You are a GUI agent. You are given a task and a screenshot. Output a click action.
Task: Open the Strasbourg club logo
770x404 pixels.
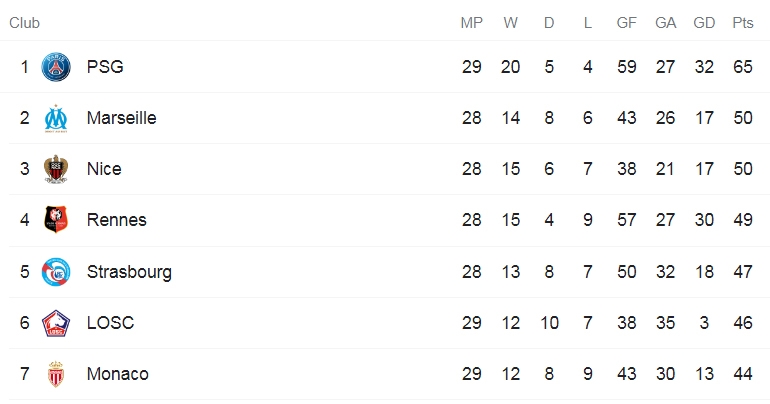pyautogui.click(x=56, y=271)
